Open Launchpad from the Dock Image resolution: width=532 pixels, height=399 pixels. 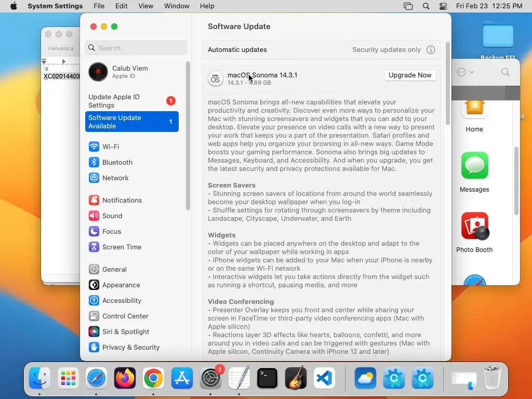(x=68, y=378)
